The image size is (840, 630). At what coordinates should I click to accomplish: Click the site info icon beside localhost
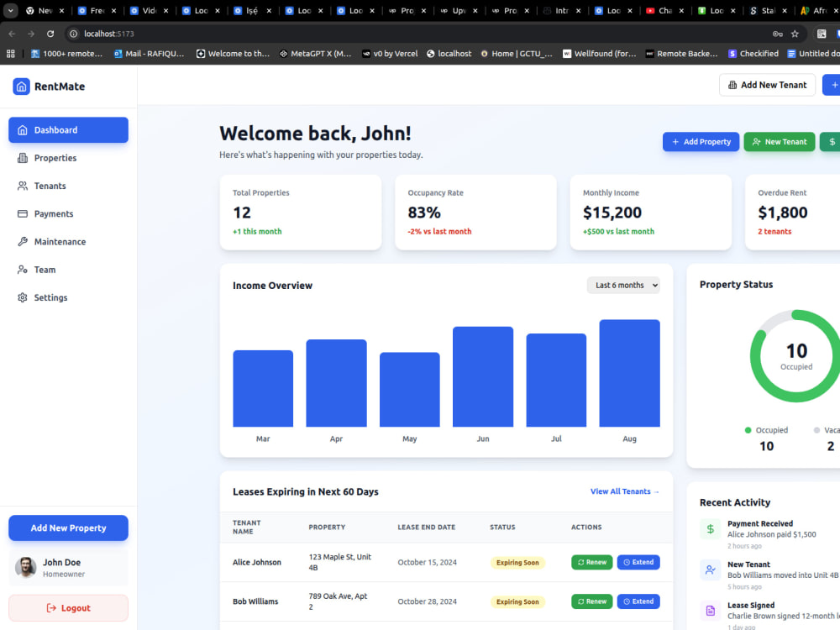click(x=74, y=34)
